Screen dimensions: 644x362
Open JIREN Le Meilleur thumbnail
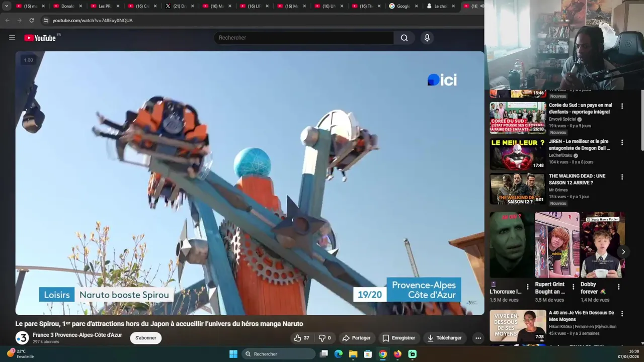point(518,154)
